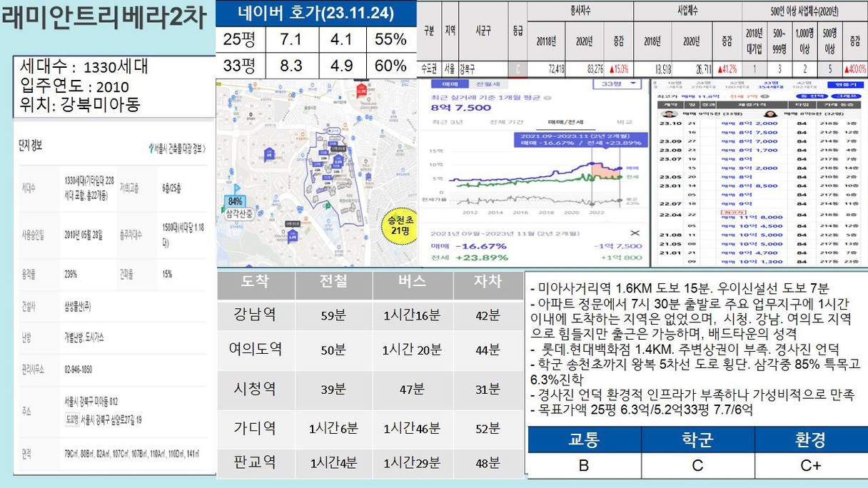Screen dimensions: 868x488
Task: Open the 서울시 건축물대장 정보 link
Action: pos(177,148)
